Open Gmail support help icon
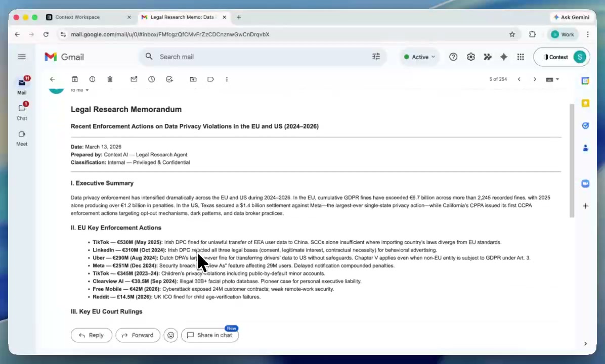Screen dimensions: 605x364 pyautogui.click(x=453, y=57)
